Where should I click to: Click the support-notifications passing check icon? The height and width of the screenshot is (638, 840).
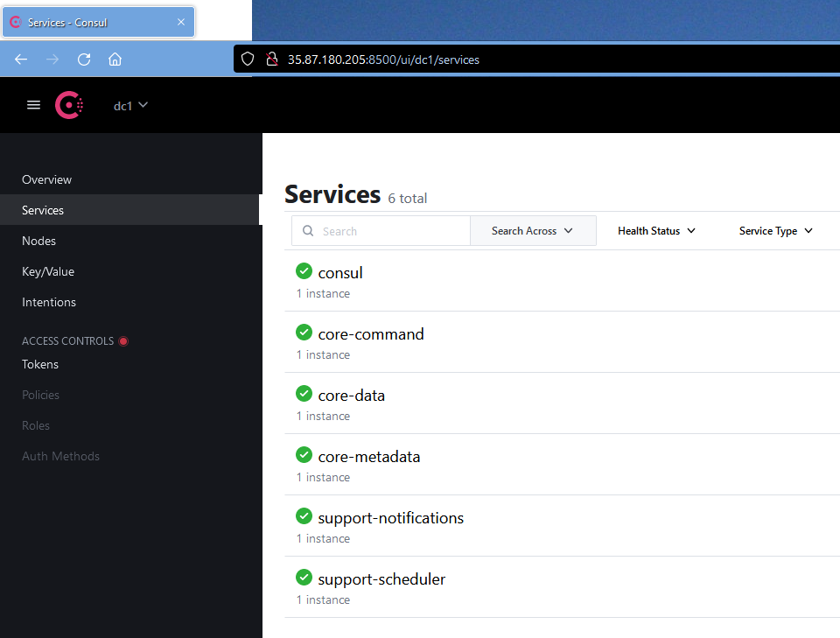[304, 515]
